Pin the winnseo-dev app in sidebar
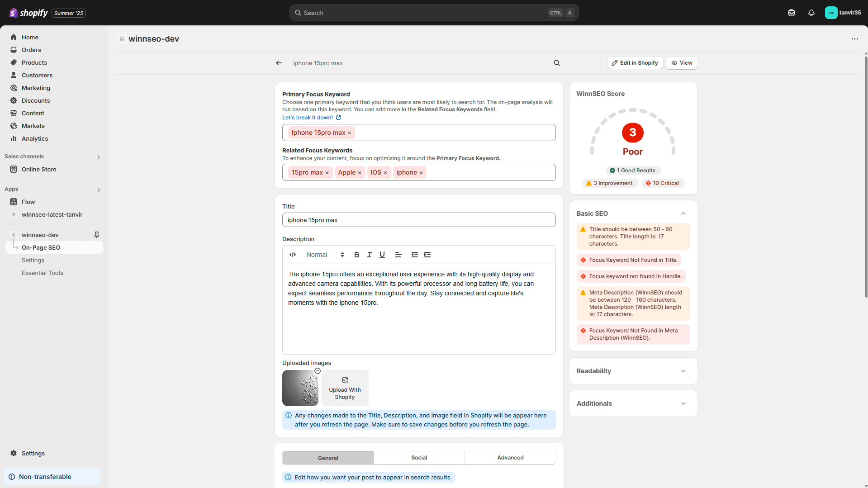This screenshot has height=488, width=868. (96, 235)
